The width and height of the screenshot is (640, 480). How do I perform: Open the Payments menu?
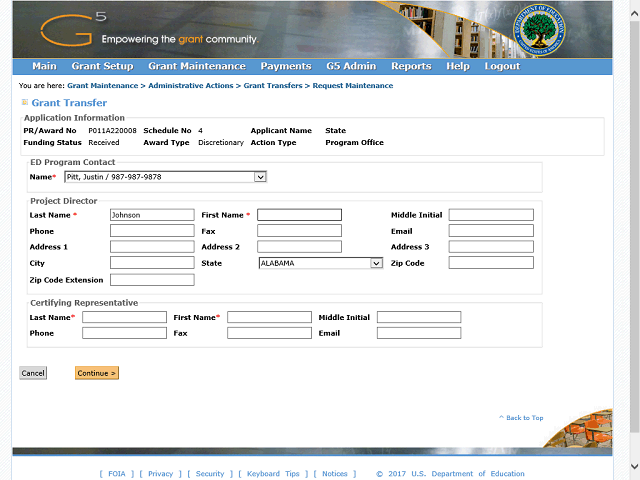(x=285, y=66)
